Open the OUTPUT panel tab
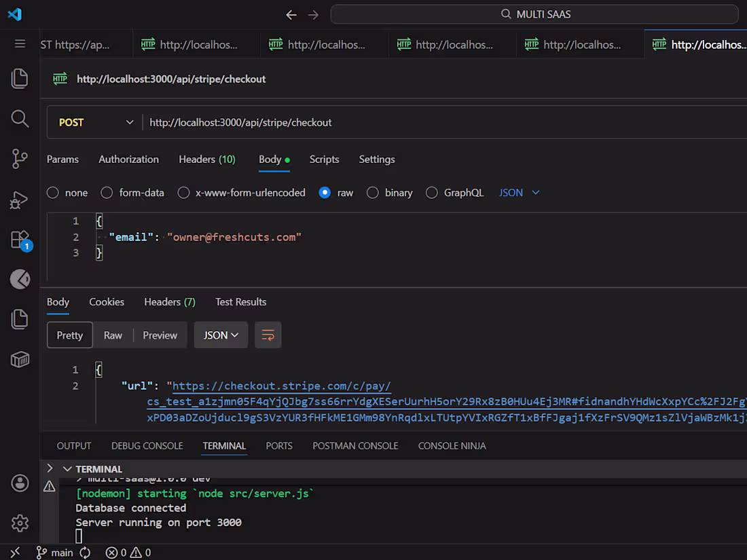This screenshot has height=560, width=747. [74, 446]
